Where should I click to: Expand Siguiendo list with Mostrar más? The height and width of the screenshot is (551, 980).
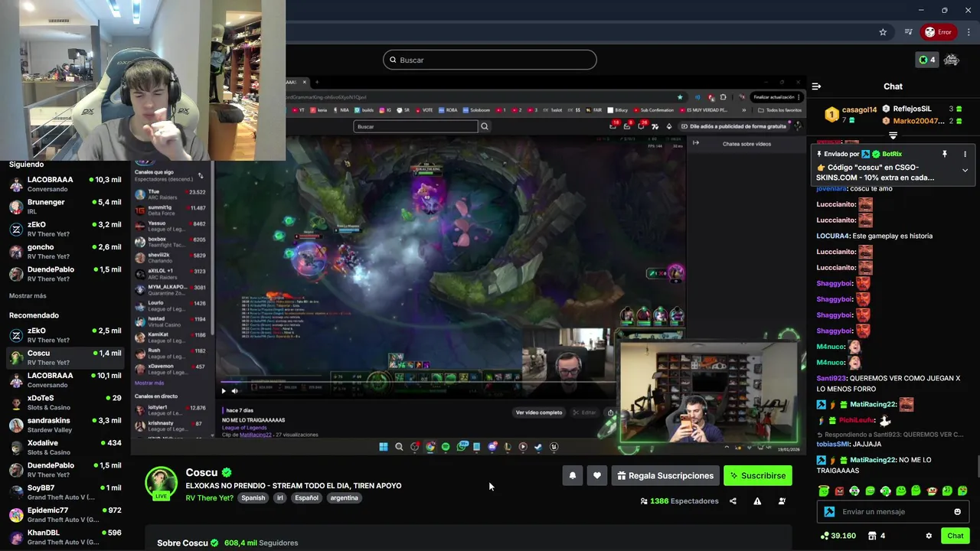(x=28, y=295)
